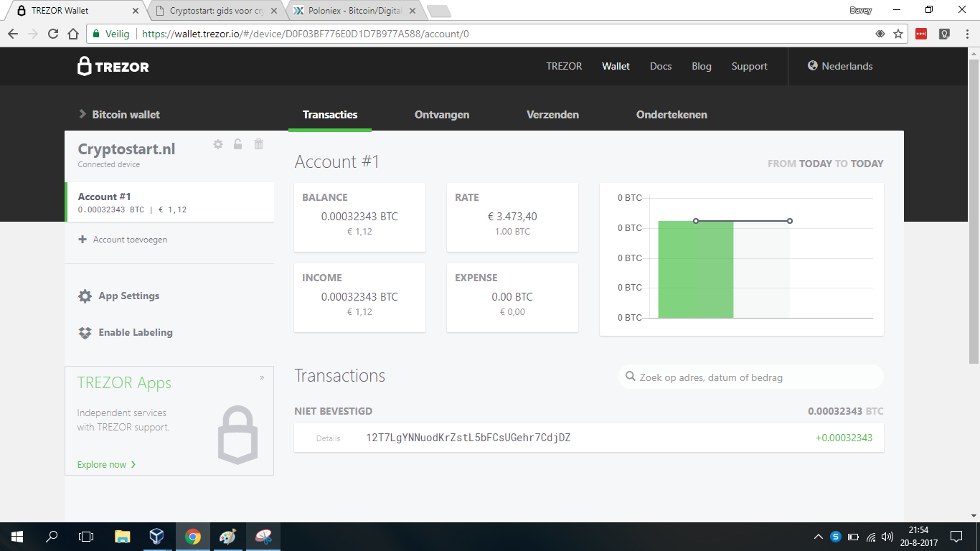Open App Settings in the sidebar

[129, 296]
